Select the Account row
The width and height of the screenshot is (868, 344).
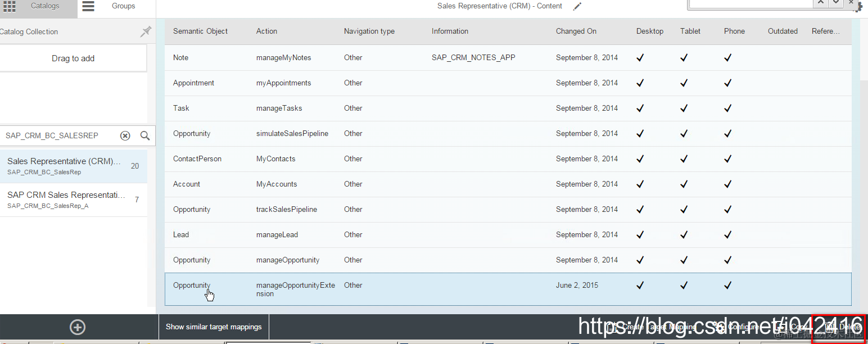coord(508,184)
